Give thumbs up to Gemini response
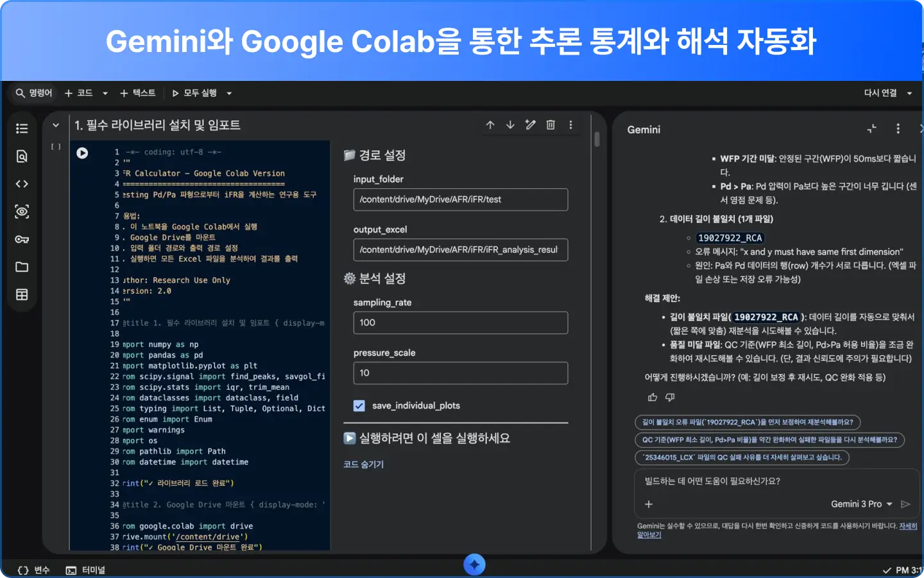 [653, 397]
